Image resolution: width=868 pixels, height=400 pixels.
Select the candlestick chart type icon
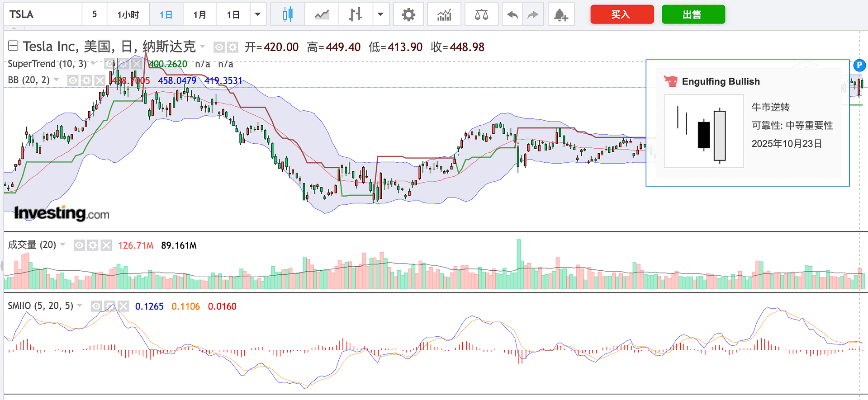point(287,14)
